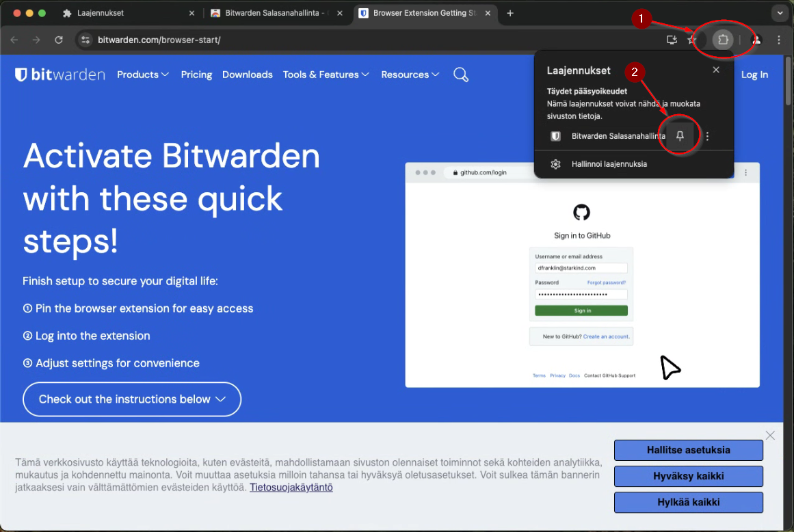Click the Bitwarden shield icon in extensions list

coord(555,136)
